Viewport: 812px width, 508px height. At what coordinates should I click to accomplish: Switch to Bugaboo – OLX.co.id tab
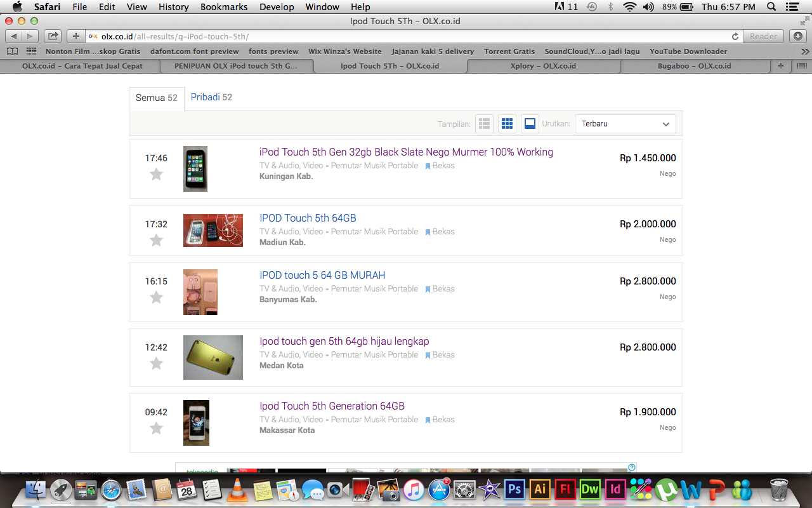coord(694,66)
